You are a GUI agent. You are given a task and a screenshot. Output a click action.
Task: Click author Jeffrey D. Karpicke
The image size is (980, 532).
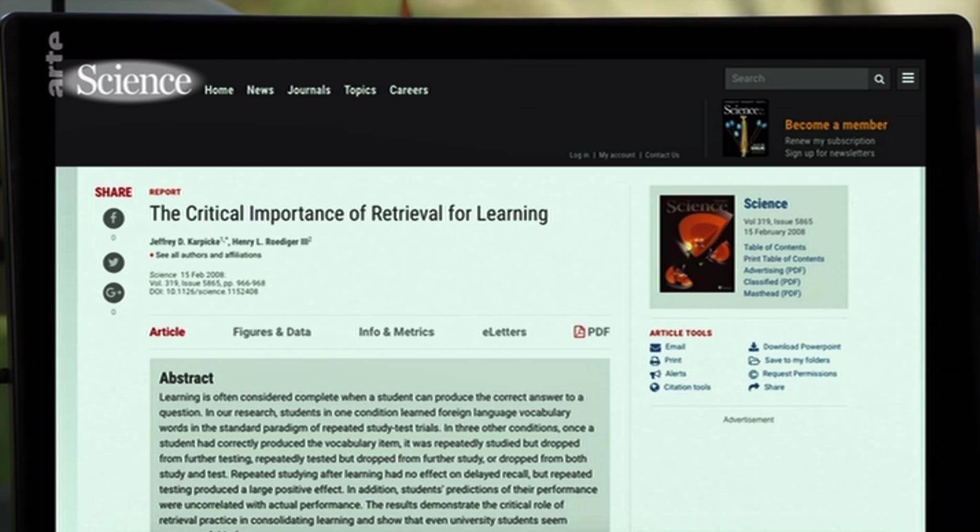[185, 242]
